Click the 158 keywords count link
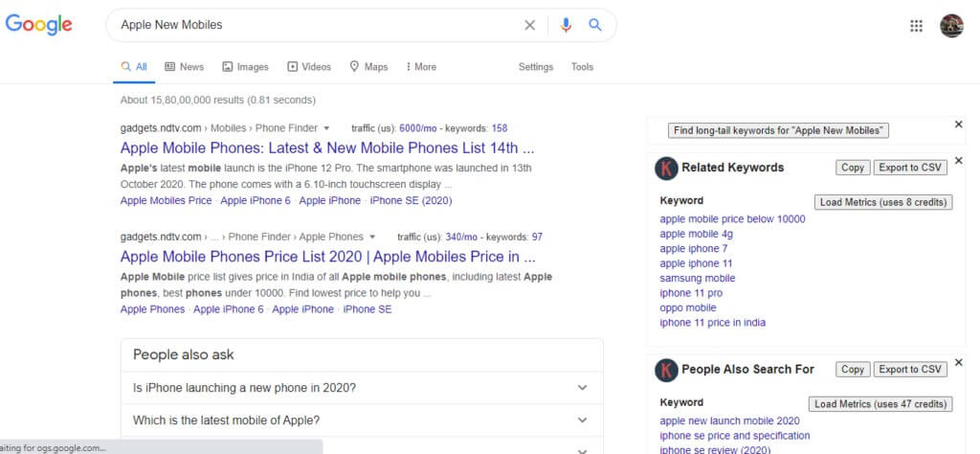Screen dimensions: 980x454 [x=500, y=128]
